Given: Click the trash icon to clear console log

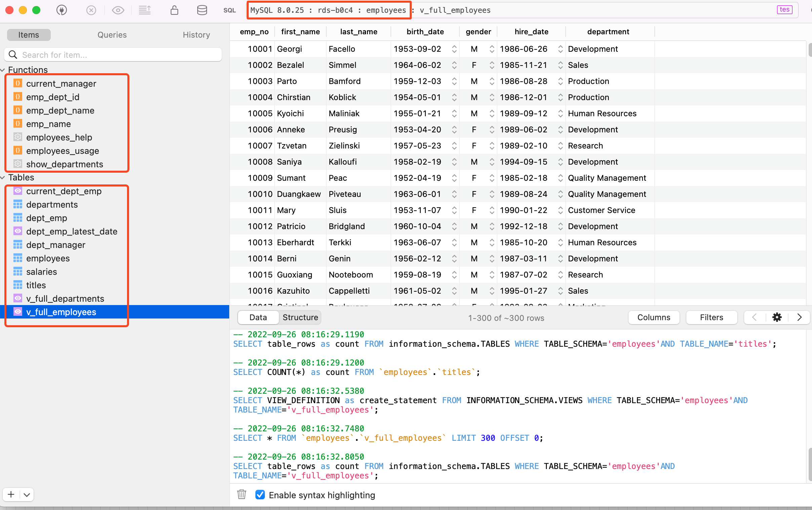Looking at the screenshot, I should [241, 495].
